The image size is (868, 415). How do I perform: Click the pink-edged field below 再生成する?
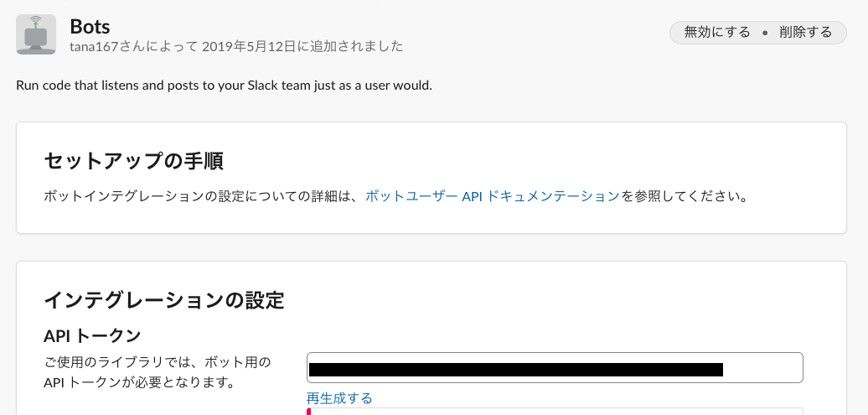tap(553, 411)
